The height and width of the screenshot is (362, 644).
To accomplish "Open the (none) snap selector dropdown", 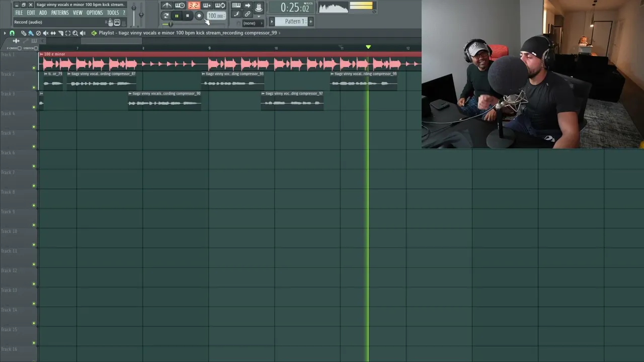I will (x=253, y=23).
